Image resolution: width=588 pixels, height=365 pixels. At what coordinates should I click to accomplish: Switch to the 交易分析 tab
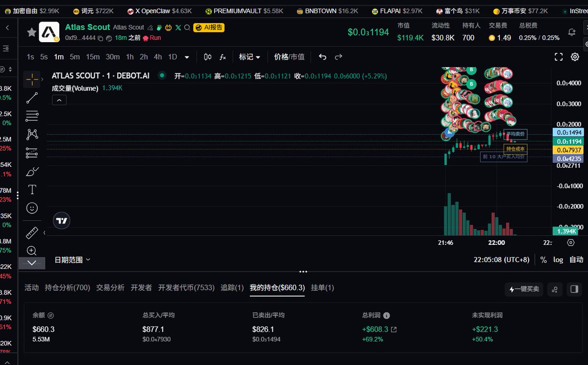[x=110, y=288]
